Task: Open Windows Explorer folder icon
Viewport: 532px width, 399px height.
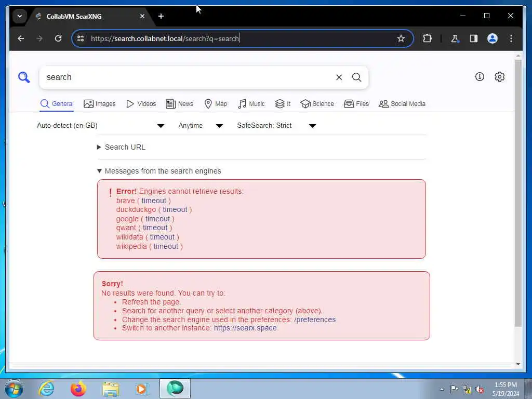Action: [111, 389]
